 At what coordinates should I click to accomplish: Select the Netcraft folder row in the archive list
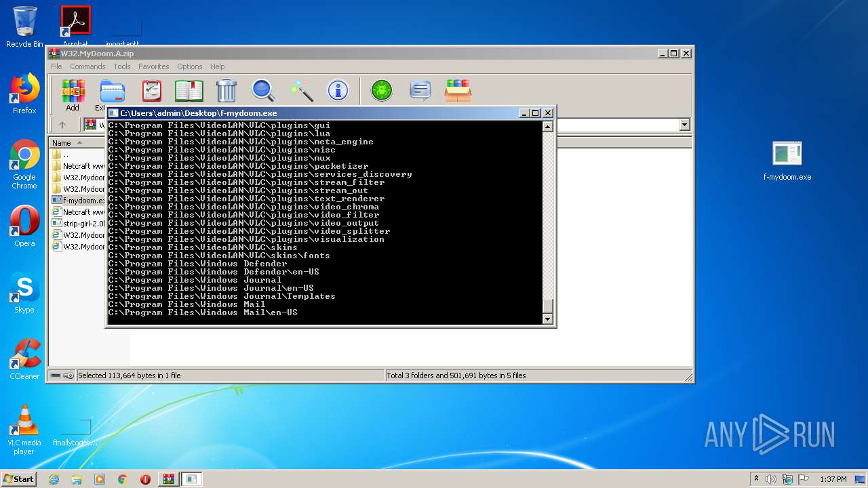[78, 166]
